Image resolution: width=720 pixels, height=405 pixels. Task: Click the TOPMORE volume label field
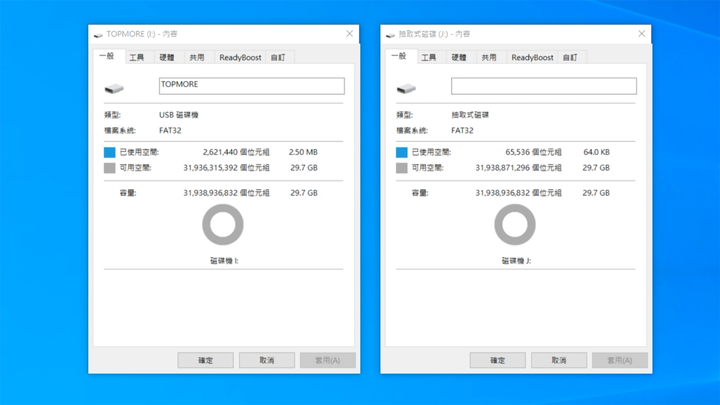(x=252, y=86)
